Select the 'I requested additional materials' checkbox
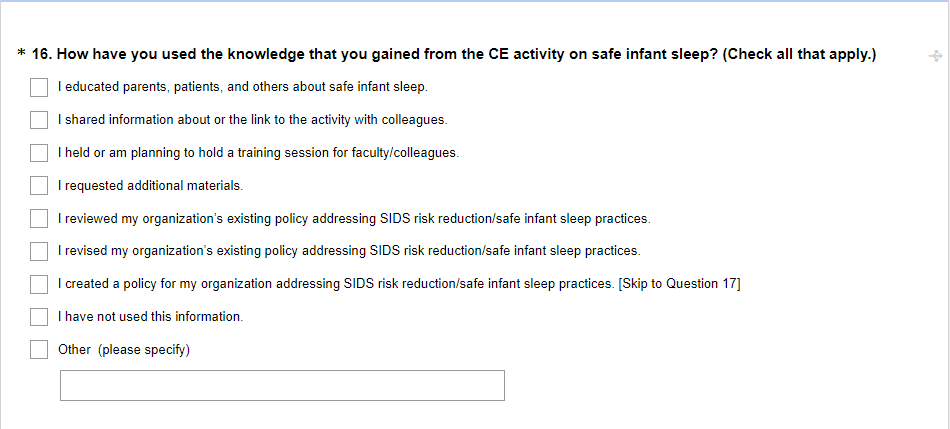This screenshot has width=950, height=429. (x=39, y=185)
